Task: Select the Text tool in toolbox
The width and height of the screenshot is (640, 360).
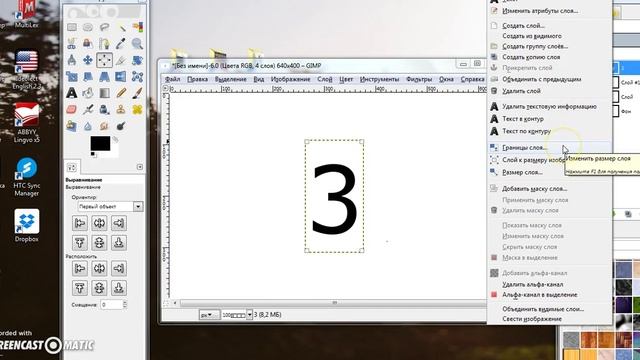Action: [x=72, y=93]
